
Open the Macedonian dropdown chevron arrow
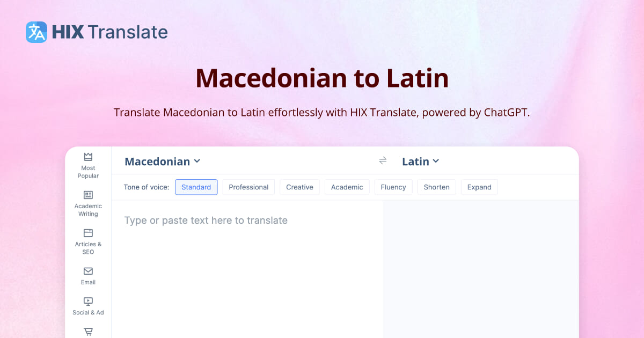(197, 161)
